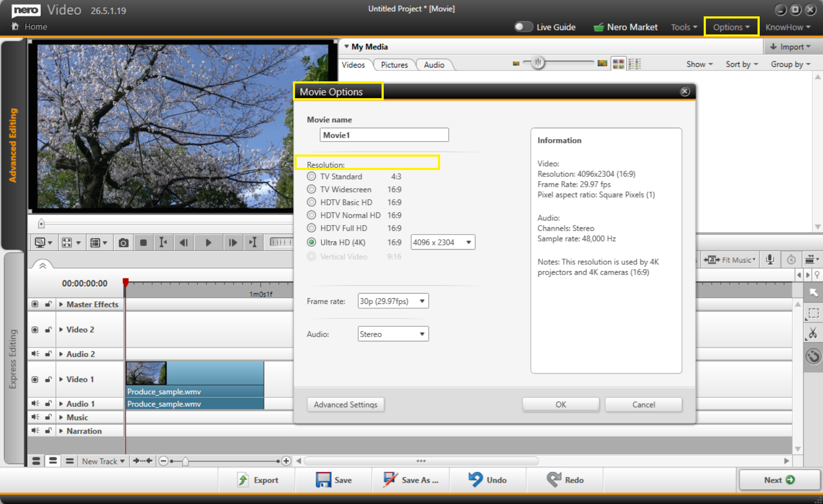This screenshot has height=504, width=823.
Task: Set large track height icon
Action: (36, 461)
